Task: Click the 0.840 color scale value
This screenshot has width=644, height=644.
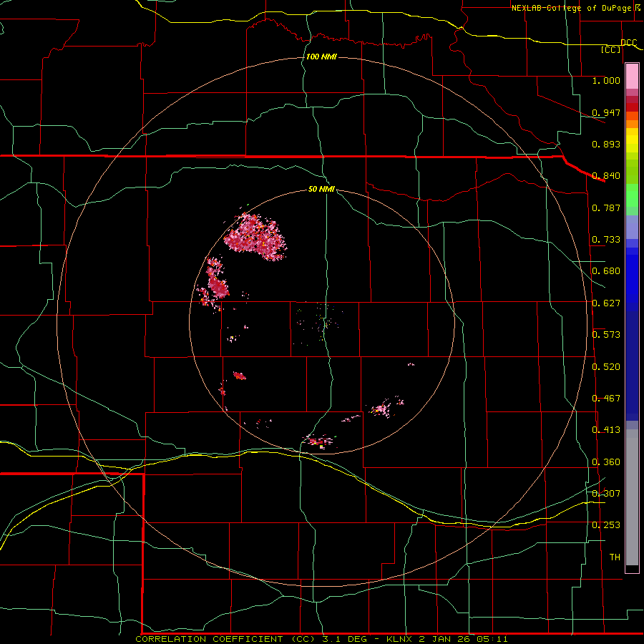Action: tap(606, 176)
